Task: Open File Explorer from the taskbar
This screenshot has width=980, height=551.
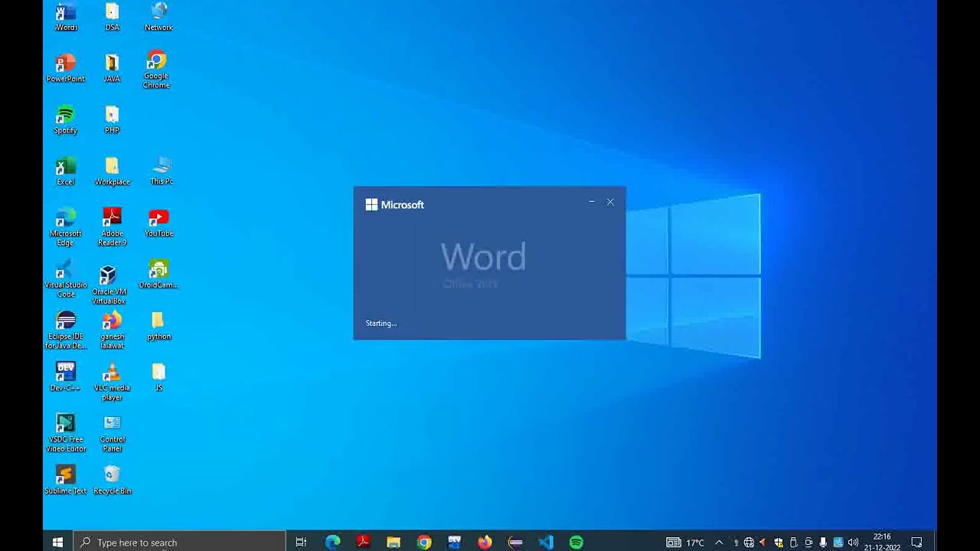Action: pos(394,542)
